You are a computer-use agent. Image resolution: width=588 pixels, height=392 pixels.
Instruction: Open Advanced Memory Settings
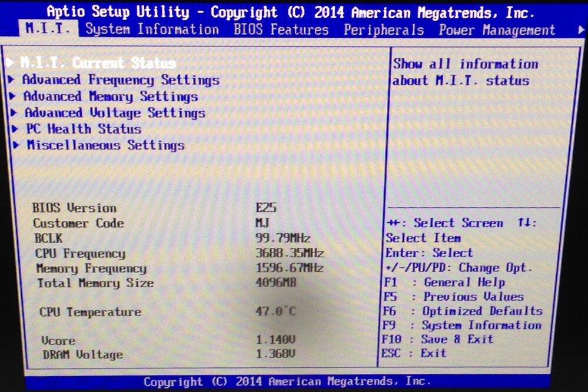pos(110,97)
